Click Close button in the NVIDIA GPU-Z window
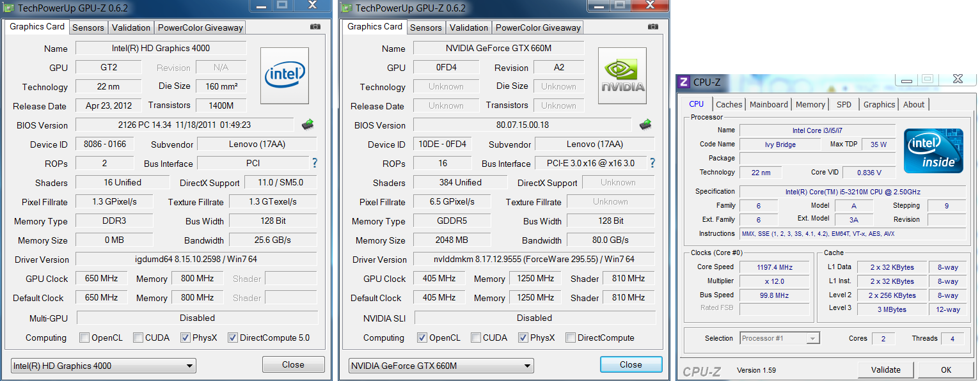The height and width of the screenshot is (381, 980). pyautogui.click(x=631, y=364)
